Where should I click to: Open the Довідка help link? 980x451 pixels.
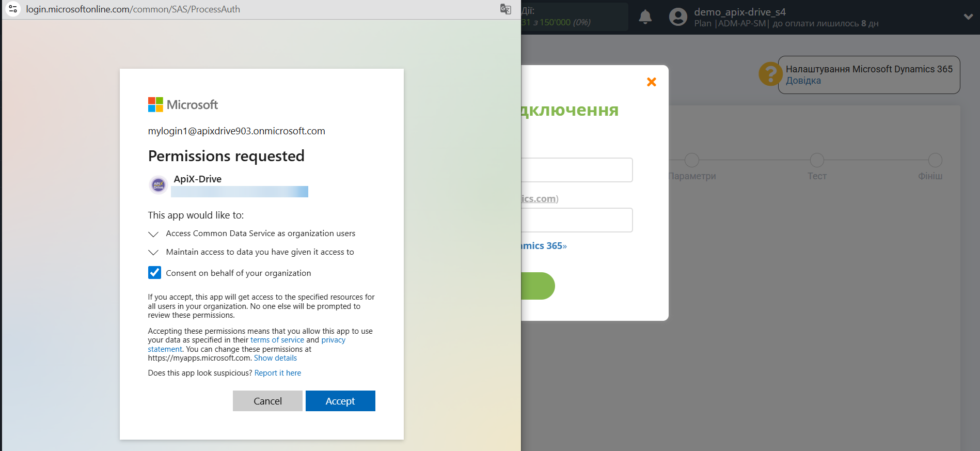coord(803,81)
